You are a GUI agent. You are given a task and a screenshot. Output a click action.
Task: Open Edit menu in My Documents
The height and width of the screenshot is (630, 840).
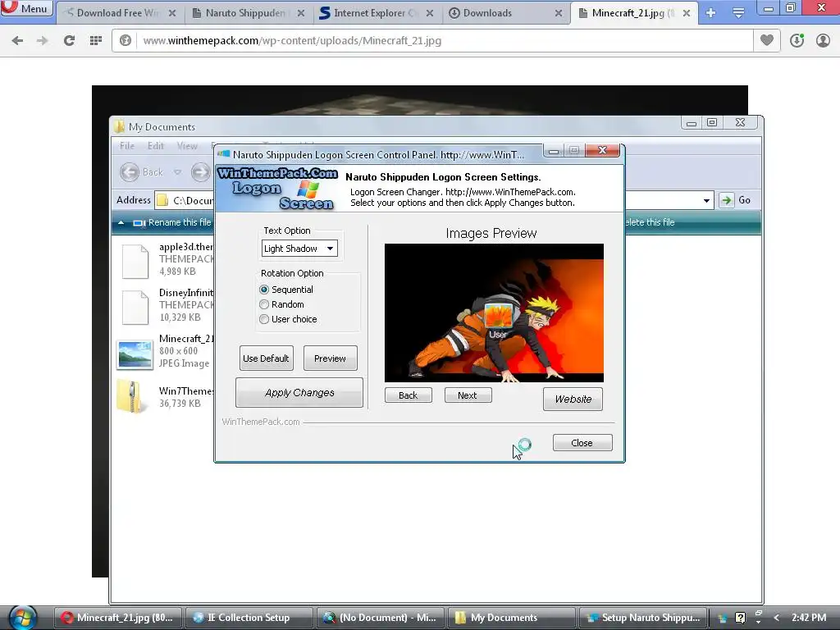click(155, 146)
